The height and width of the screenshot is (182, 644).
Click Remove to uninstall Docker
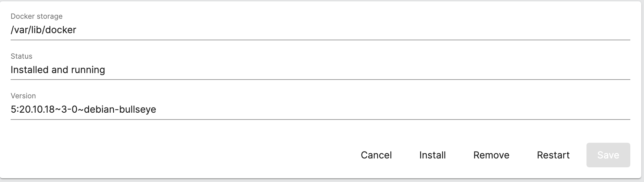click(491, 155)
